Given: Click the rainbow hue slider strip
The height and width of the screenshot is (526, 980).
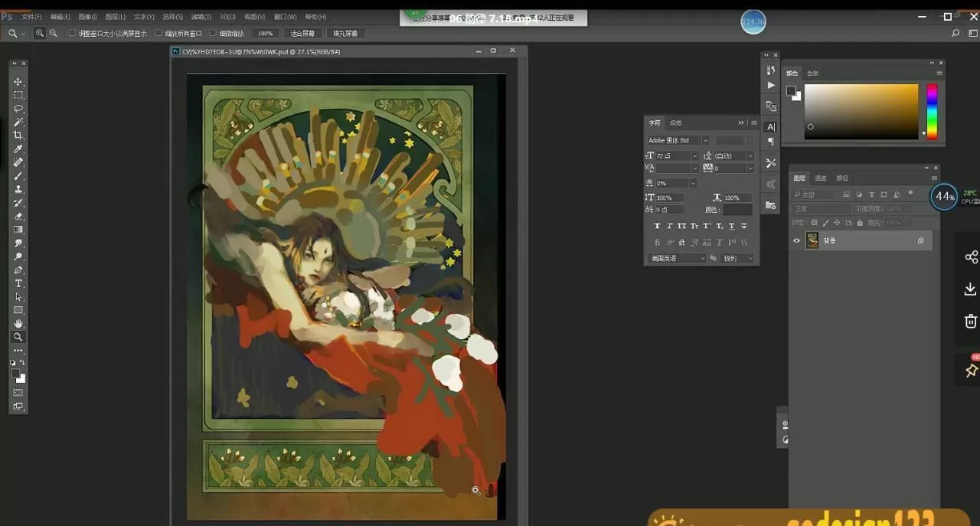Looking at the screenshot, I should (x=932, y=111).
